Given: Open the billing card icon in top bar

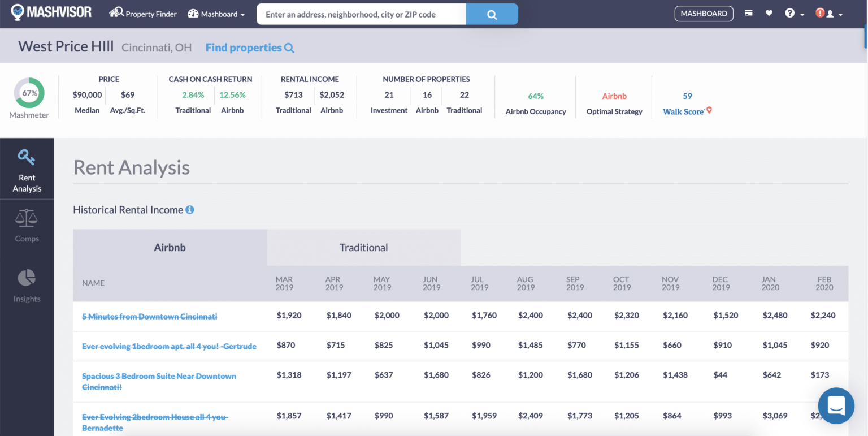Looking at the screenshot, I should point(748,12).
